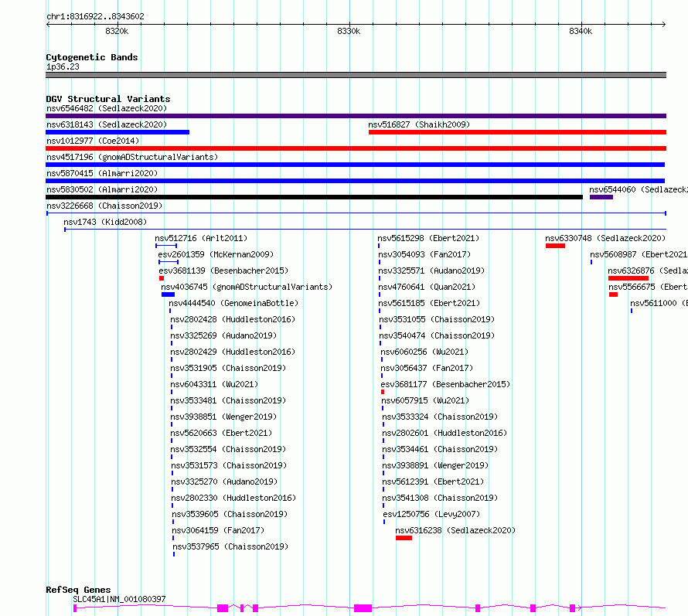The image size is (688, 616).
Task: Select nsv6316238 (Sedlazeck2020) red bar
Action: 404,538
